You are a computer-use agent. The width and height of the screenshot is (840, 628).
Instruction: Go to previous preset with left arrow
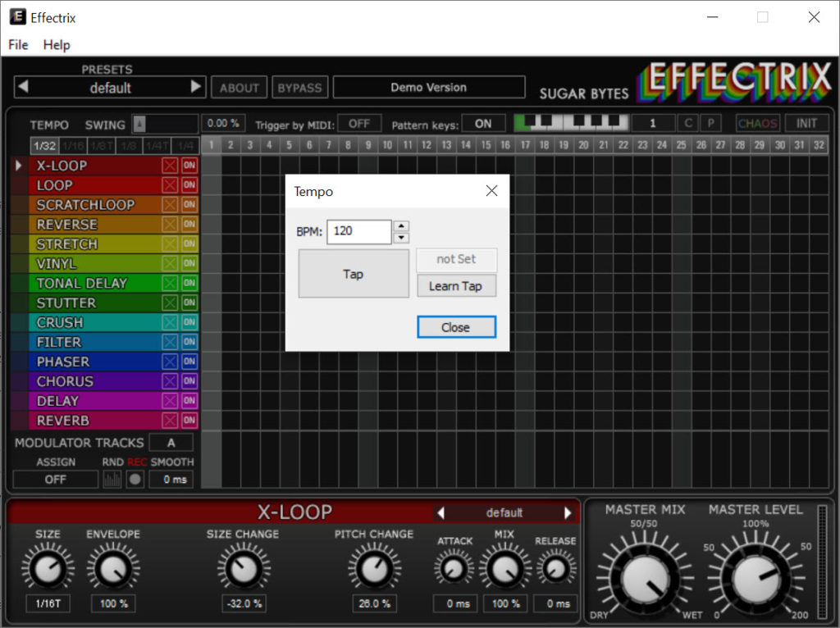(23, 87)
